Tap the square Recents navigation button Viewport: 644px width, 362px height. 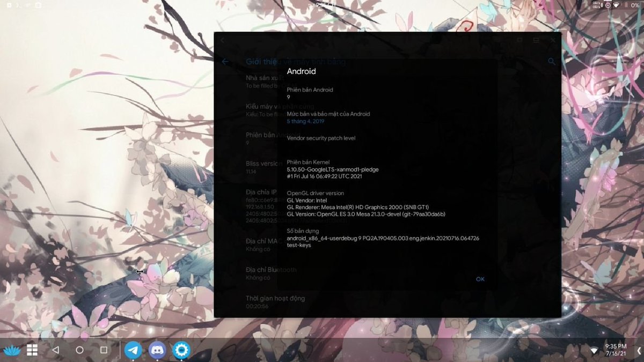pyautogui.click(x=104, y=350)
